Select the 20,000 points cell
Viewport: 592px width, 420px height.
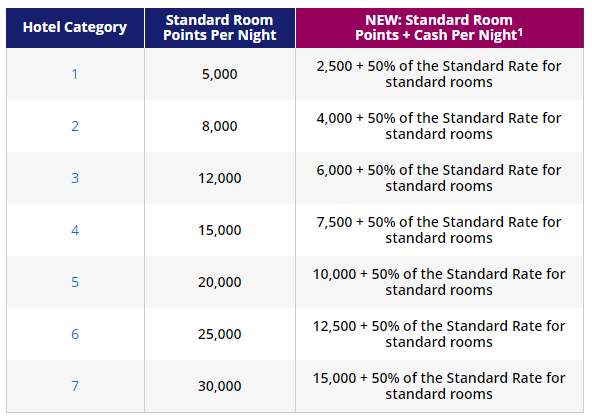(x=220, y=282)
